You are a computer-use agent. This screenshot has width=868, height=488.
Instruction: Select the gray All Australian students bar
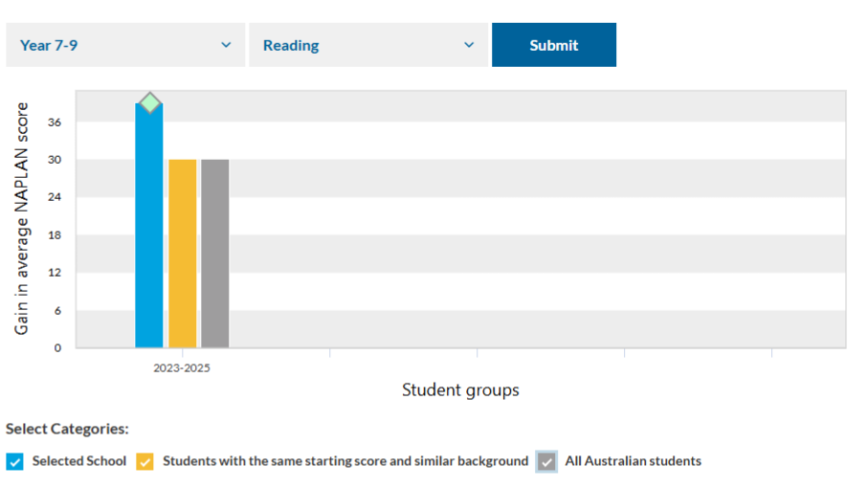pos(215,254)
